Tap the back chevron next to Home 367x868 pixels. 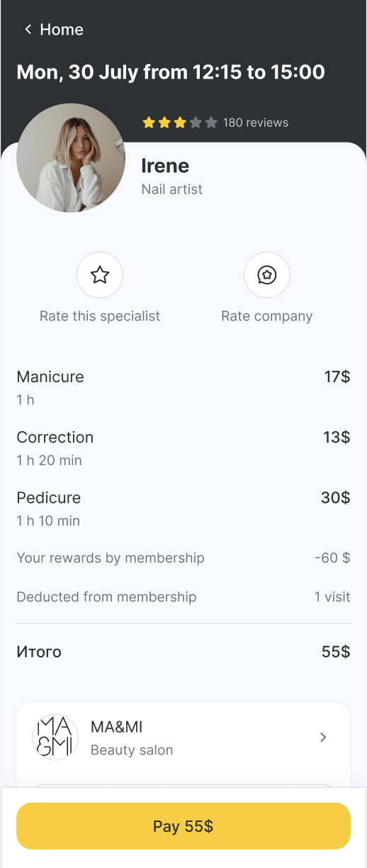pos(28,29)
